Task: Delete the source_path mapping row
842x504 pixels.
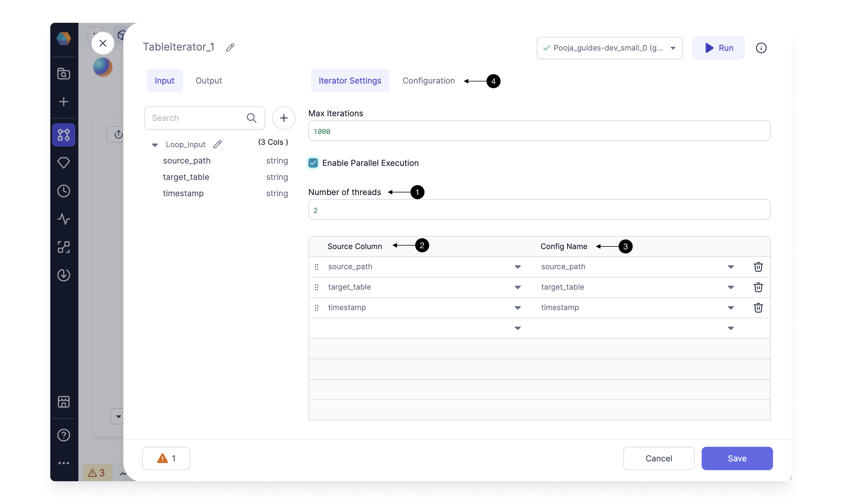Action: [758, 267]
